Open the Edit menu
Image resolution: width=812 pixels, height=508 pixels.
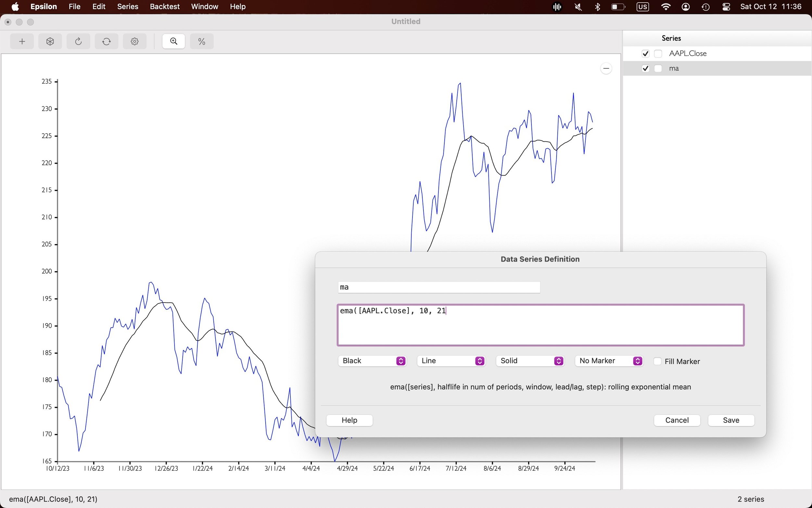point(99,7)
